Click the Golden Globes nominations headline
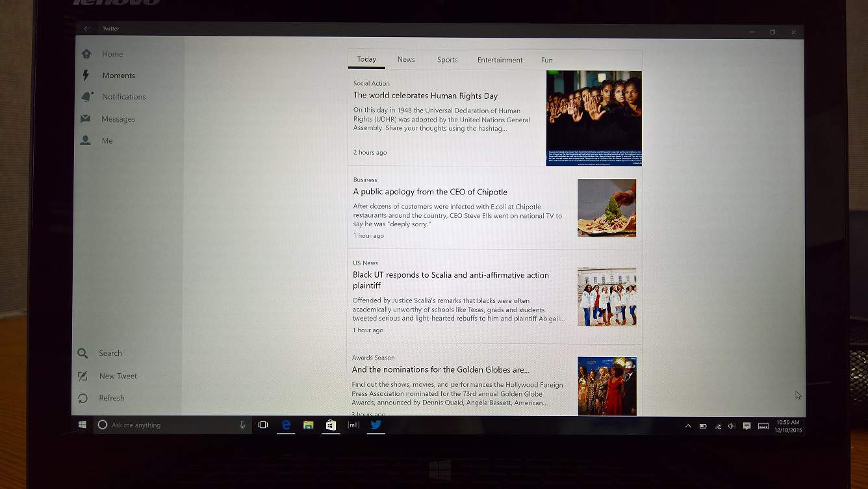This screenshot has height=489, width=868. (440, 369)
